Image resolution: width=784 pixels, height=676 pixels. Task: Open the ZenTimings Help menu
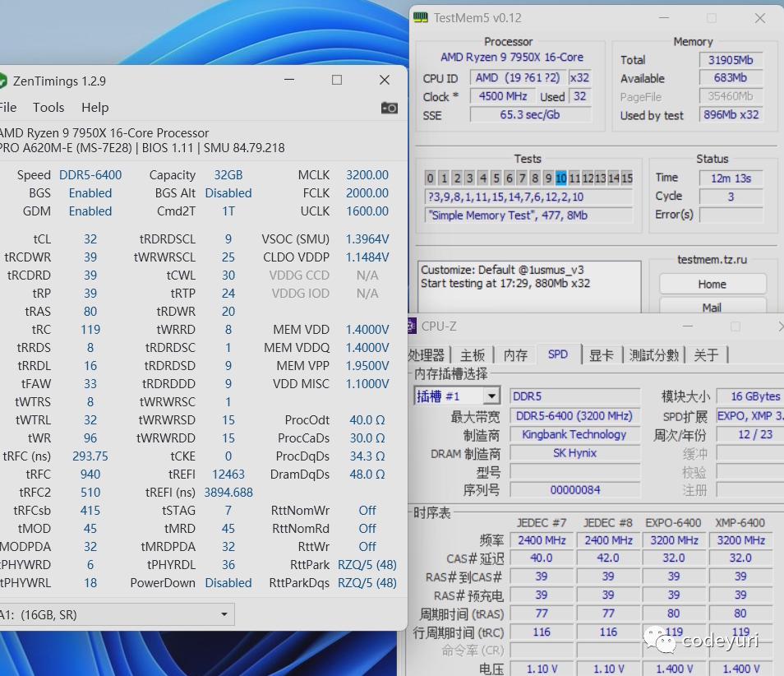(x=95, y=108)
